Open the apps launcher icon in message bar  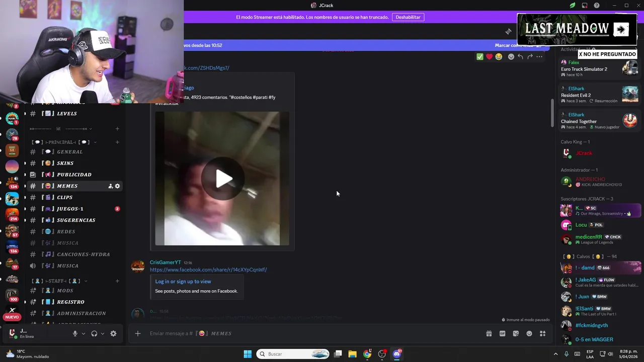point(542,333)
